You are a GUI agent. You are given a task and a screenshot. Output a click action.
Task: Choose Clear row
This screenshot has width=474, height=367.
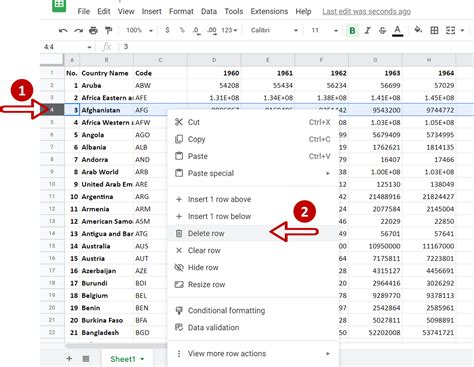[x=253, y=250]
